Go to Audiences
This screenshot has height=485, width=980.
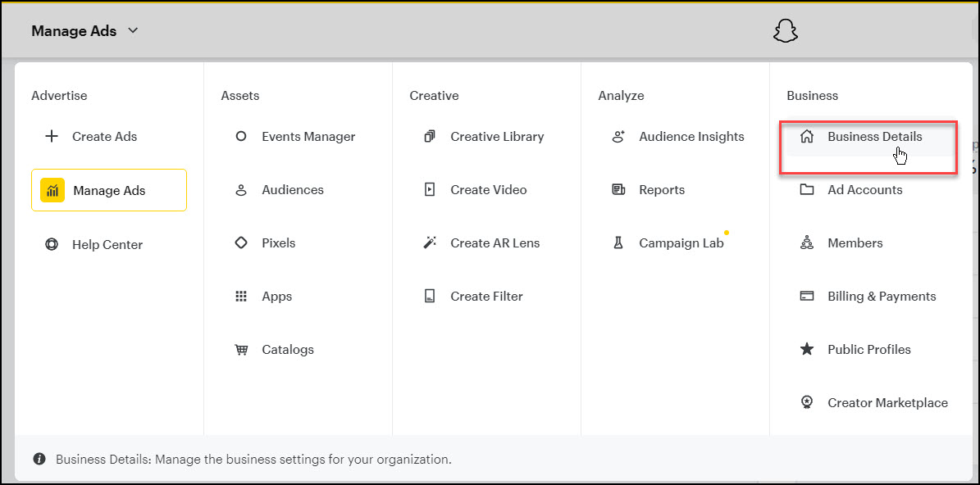pyautogui.click(x=293, y=190)
